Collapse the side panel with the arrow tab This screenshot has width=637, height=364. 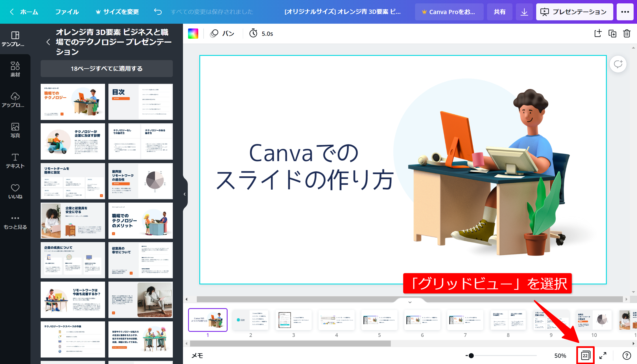point(185,194)
